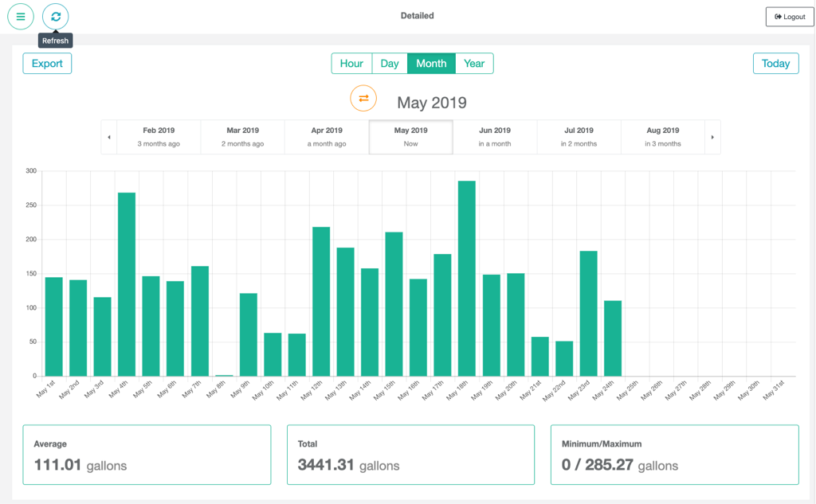This screenshot has height=504, width=816.
Task: Choose Apr 2019 from the timeline
Action: tap(327, 136)
